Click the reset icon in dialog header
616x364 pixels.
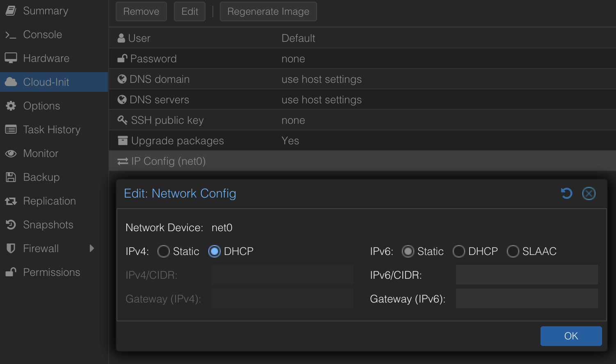click(566, 193)
